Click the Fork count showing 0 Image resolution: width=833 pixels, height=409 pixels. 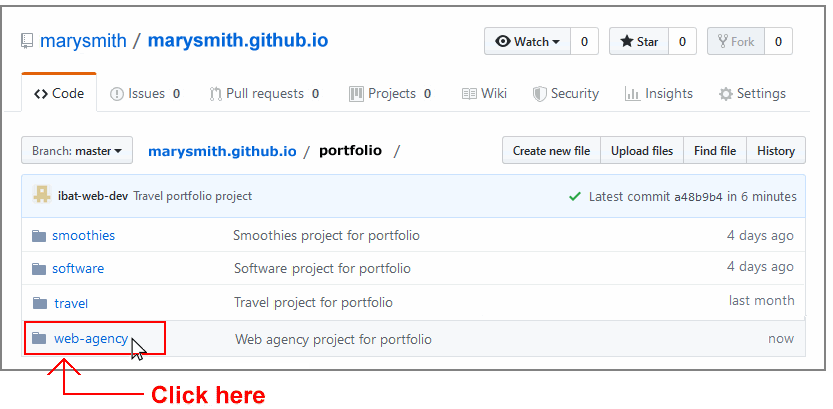point(778,41)
